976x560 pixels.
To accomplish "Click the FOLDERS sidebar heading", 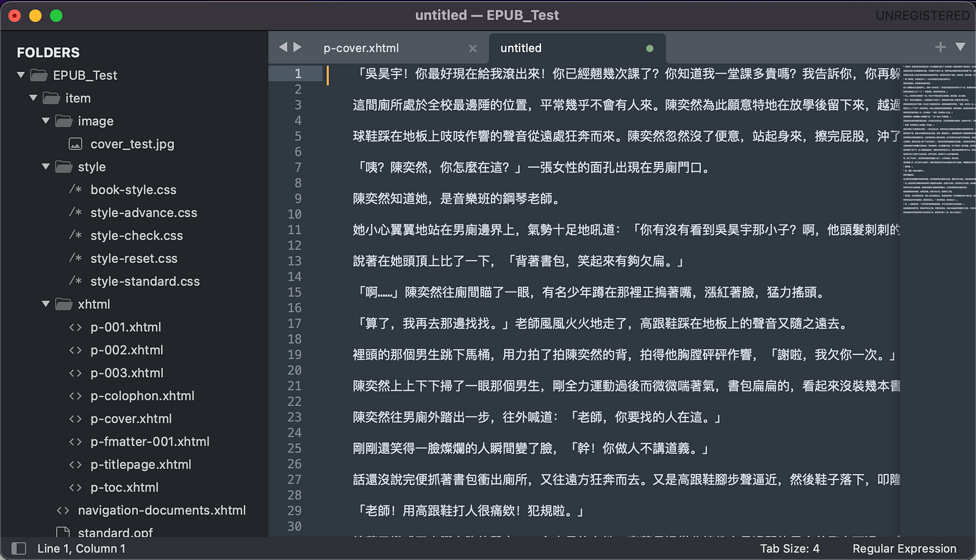I will 48,52.
